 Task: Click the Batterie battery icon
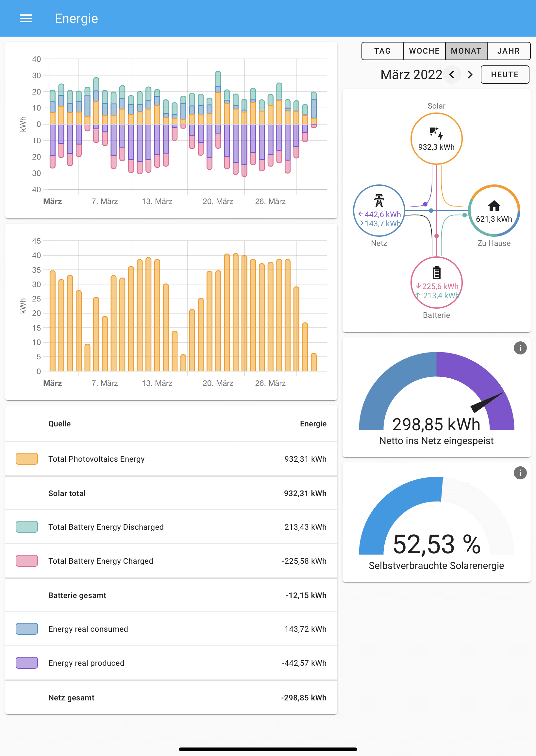436,273
